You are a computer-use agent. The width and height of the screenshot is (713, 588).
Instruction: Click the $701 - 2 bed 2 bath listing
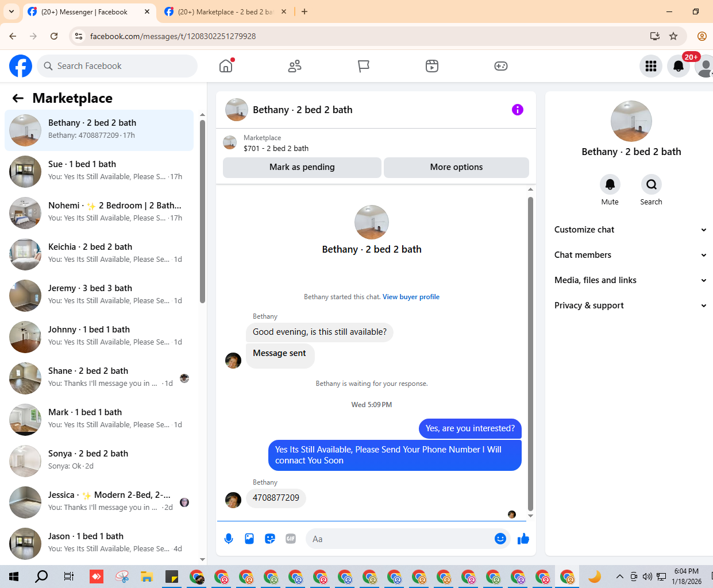(276, 148)
